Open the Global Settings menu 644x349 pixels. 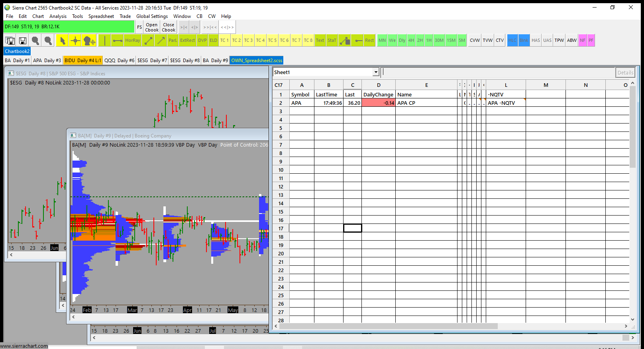pyautogui.click(x=152, y=16)
